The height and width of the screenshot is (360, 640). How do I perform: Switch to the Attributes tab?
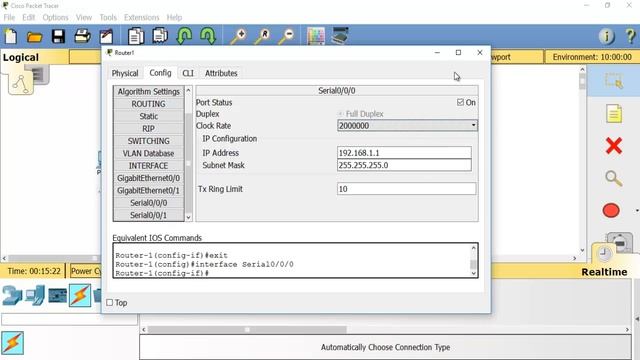point(221,73)
